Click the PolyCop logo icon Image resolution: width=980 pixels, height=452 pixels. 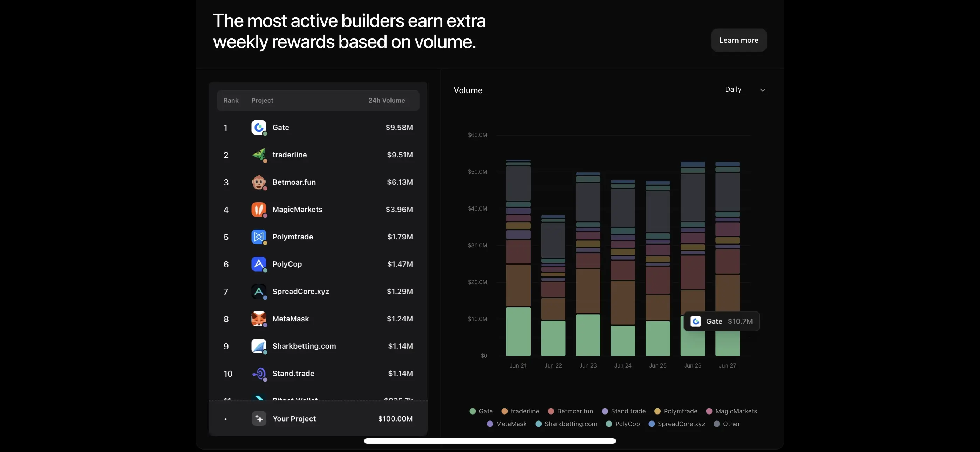[259, 264]
